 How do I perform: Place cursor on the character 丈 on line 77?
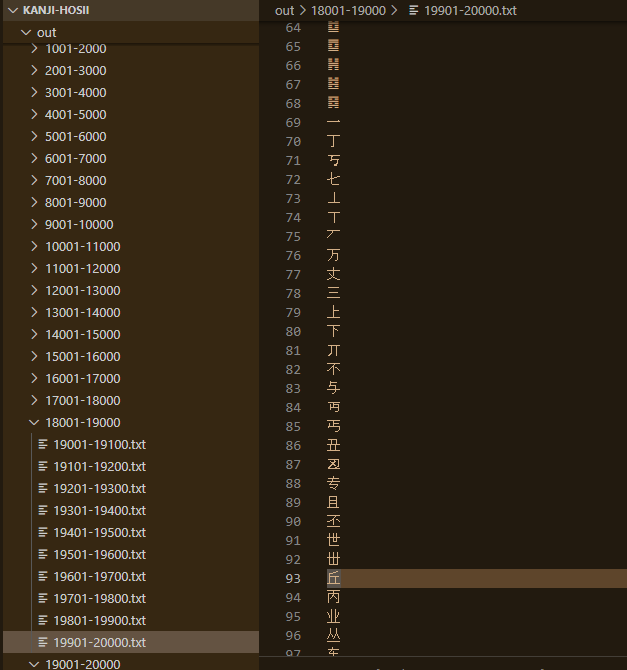[x=333, y=274]
